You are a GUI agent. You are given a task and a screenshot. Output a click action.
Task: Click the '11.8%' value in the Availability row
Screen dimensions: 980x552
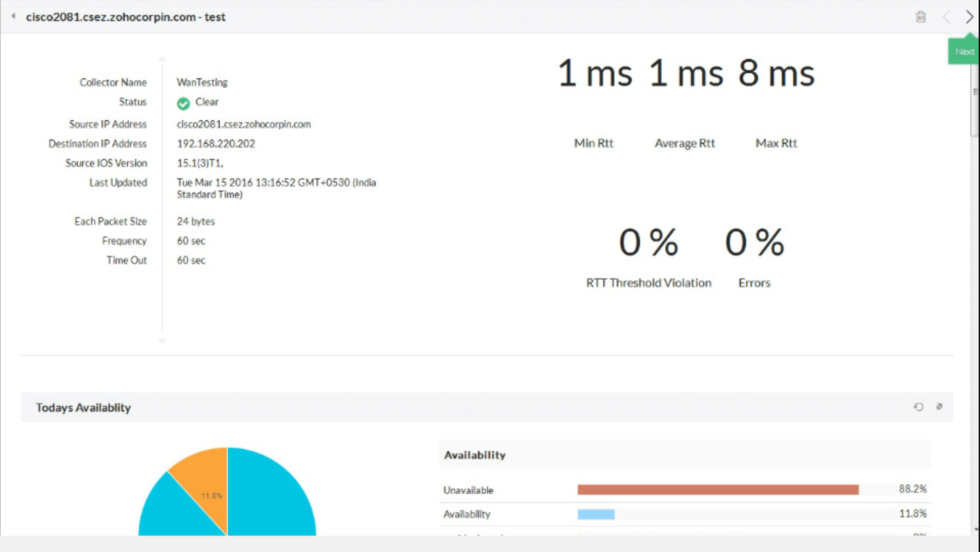pos(913,513)
